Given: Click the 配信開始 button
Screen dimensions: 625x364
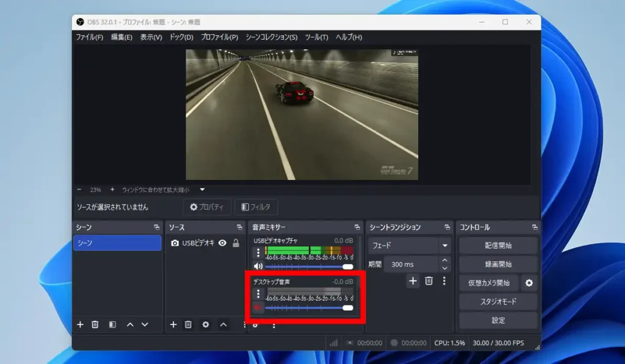Looking at the screenshot, I should [497, 246].
